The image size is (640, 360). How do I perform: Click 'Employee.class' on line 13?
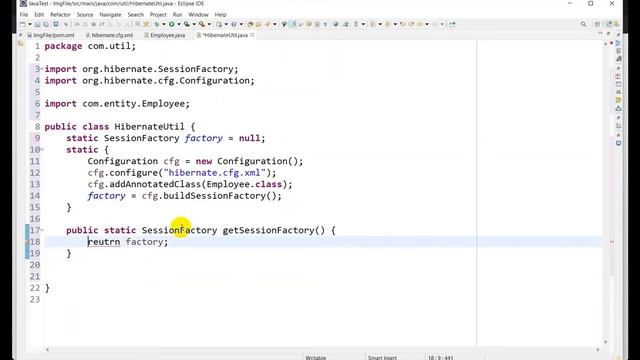point(244,184)
